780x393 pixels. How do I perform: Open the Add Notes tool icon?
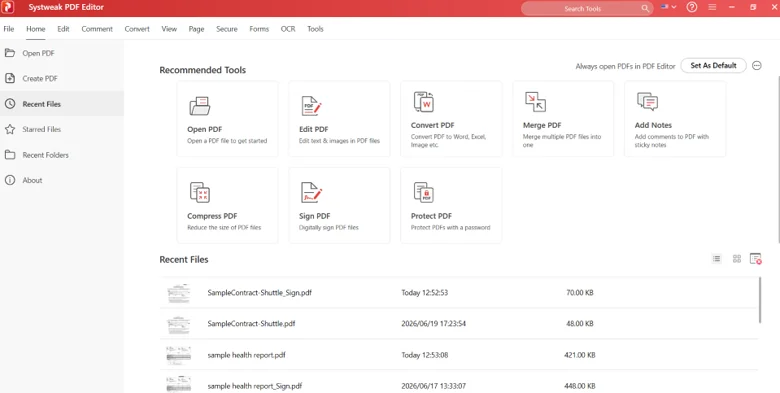click(x=647, y=101)
